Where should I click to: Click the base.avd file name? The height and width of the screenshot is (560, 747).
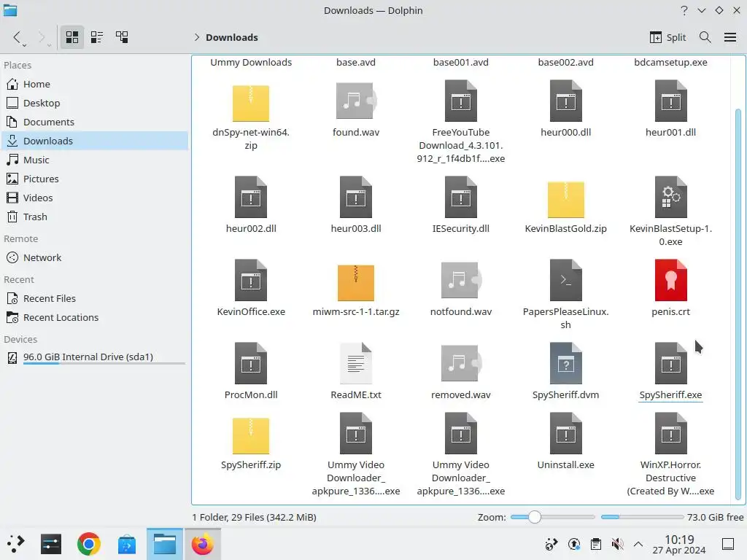[x=356, y=63]
